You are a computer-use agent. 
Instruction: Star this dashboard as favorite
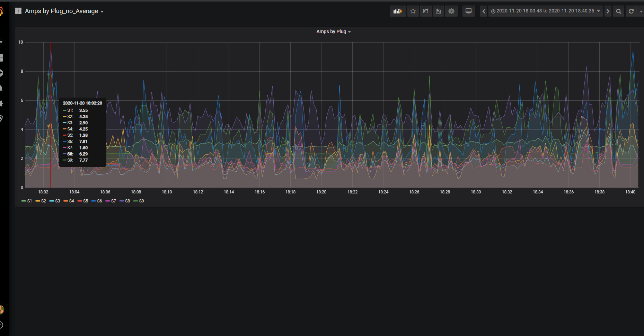coord(413,11)
